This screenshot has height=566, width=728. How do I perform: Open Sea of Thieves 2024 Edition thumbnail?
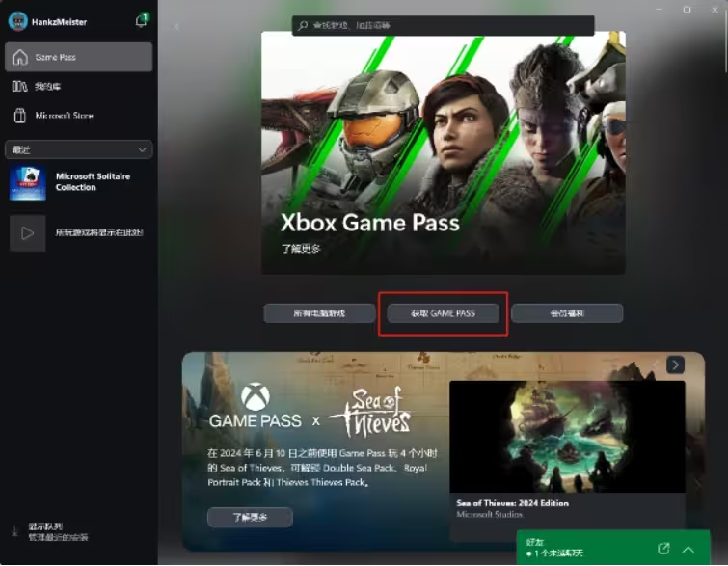(567, 437)
